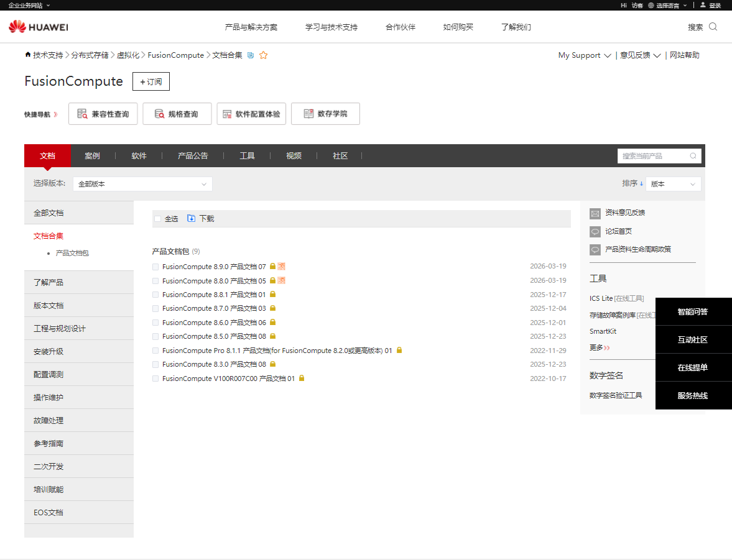Expand the 企业业务网站 dropdown

click(x=29, y=5)
